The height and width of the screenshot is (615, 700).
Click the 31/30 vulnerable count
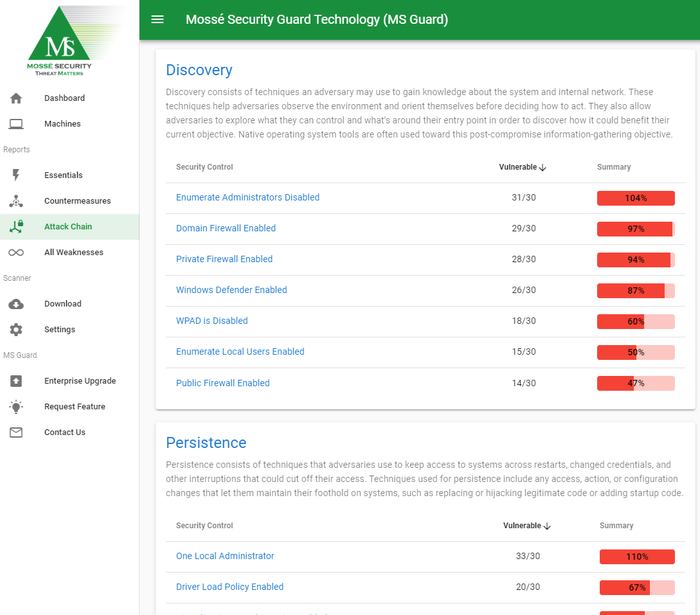pos(524,197)
